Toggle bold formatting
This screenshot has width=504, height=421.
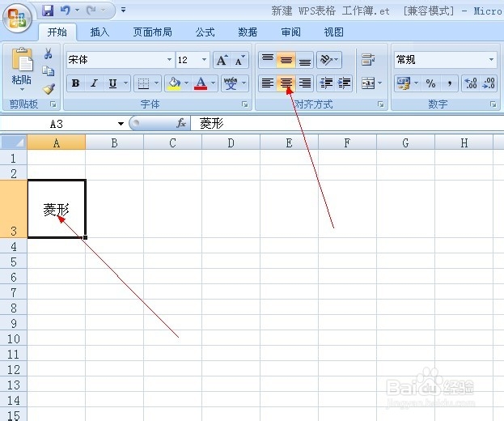[76, 83]
